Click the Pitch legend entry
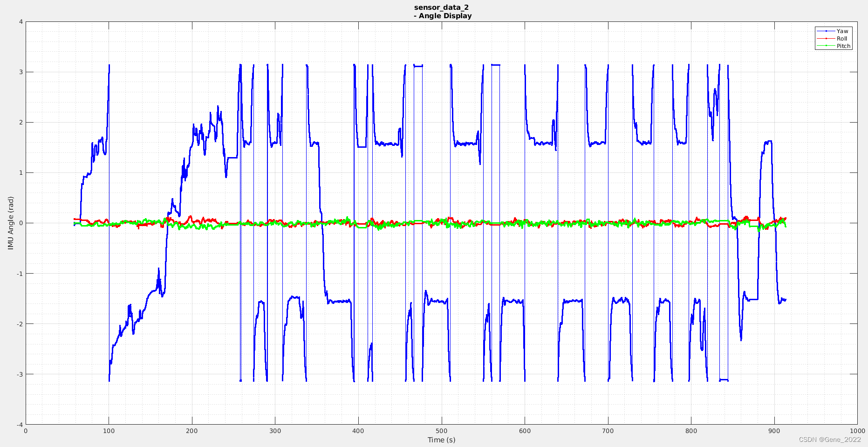Screen dimensions: 868x447 (x=834, y=46)
